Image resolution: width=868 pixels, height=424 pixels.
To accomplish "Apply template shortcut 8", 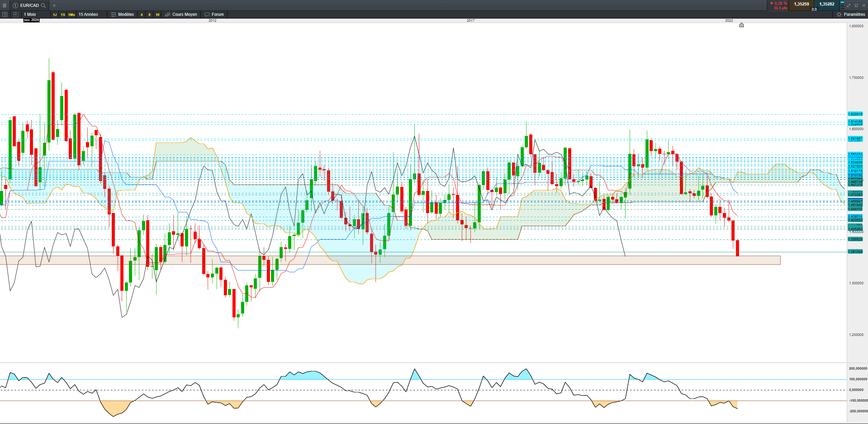I will point(149,14).
